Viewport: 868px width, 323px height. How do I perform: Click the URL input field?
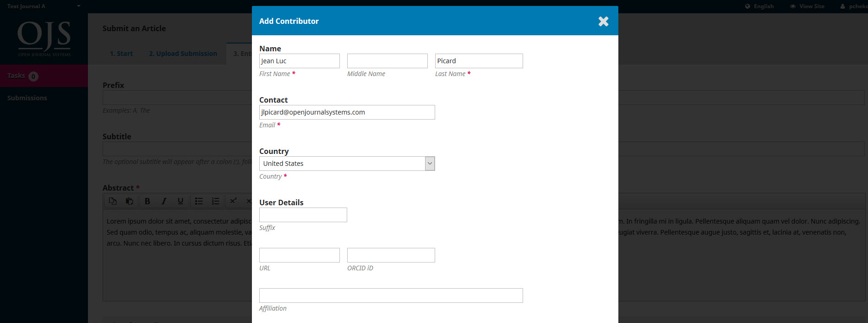(300, 255)
